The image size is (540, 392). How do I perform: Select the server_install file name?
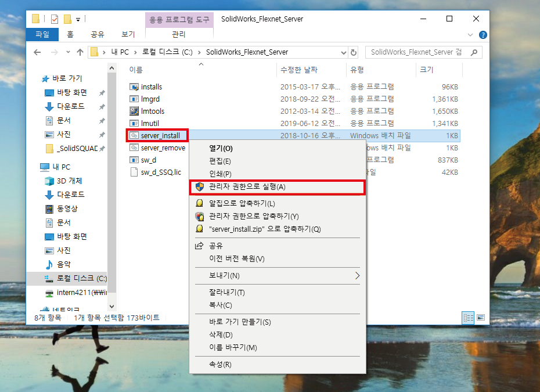160,136
